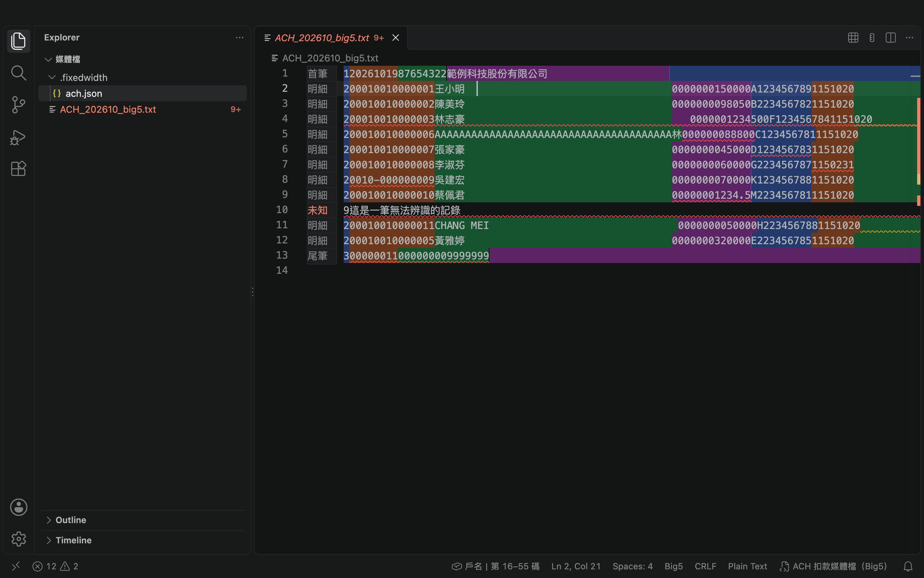Screen dimensions: 924x578
Task: Open the Search view icon
Action: click(18, 73)
